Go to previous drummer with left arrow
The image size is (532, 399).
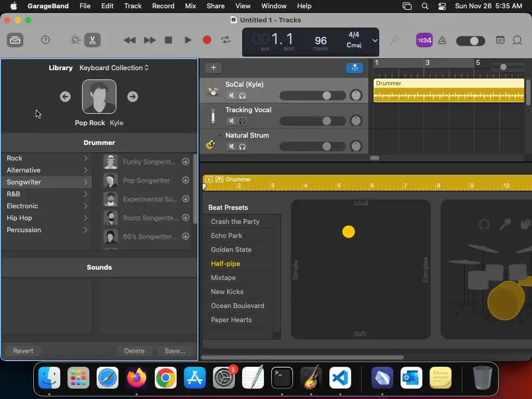pyautogui.click(x=65, y=97)
